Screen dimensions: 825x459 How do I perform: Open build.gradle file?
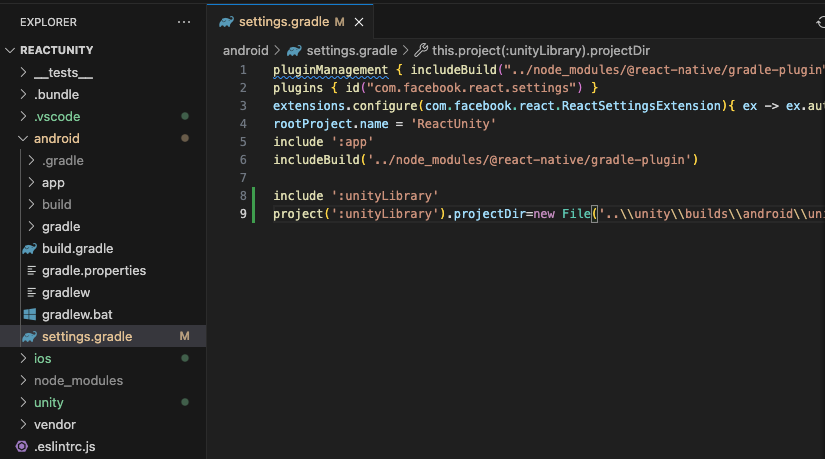pyautogui.click(x=77, y=248)
